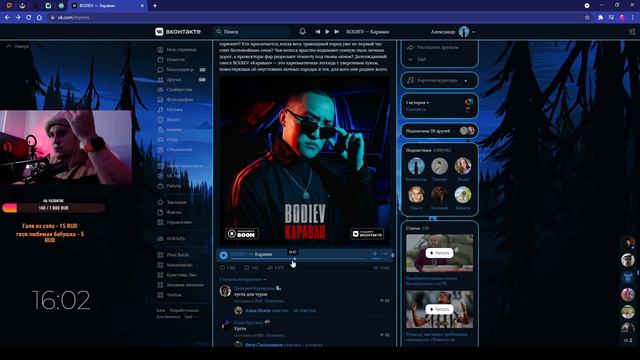Play BODIEV — Караван audio in post
The height and width of the screenshot is (360, 640).
coord(223,255)
